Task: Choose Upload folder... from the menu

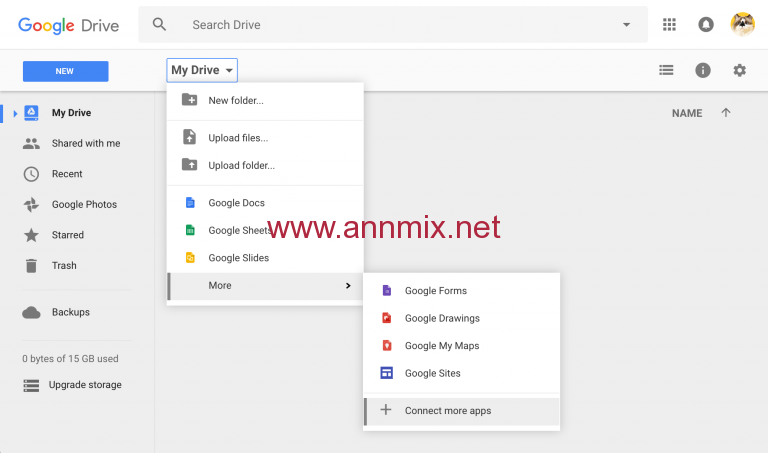Action: pyautogui.click(x=265, y=165)
